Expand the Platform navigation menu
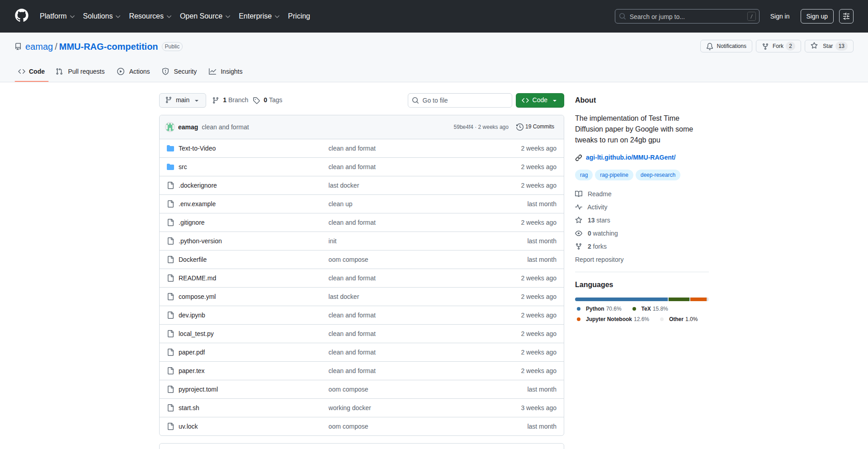This screenshot has height=449, width=868. pos(57,16)
